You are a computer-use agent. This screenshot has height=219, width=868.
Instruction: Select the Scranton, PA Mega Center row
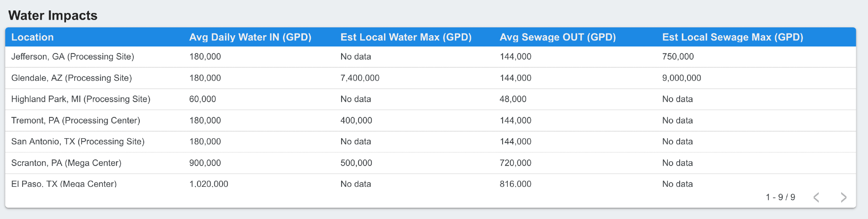pyautogui.click(x=66, y=163)
